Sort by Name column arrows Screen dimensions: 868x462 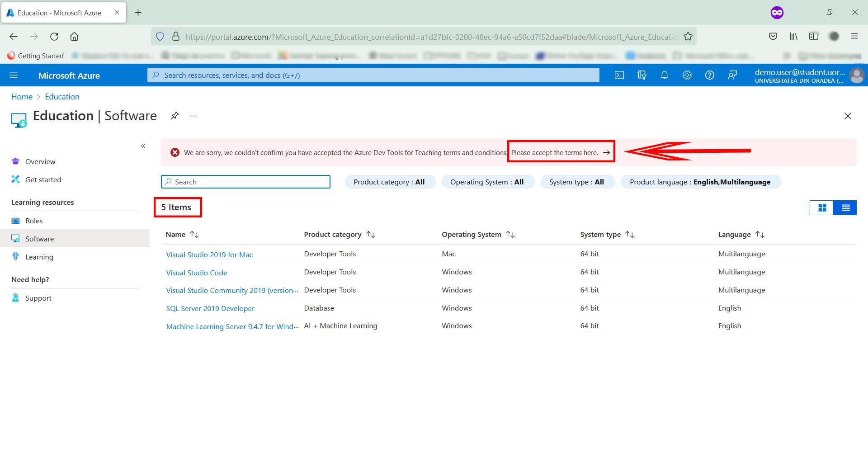tap(194, 234)
